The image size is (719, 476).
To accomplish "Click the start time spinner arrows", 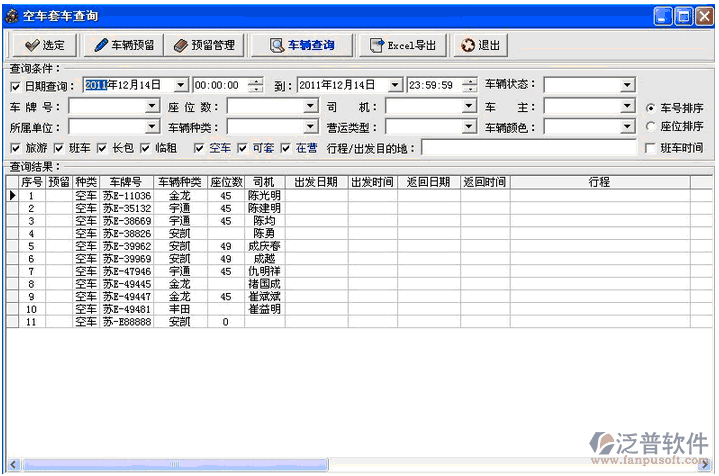I will (257, 85).
